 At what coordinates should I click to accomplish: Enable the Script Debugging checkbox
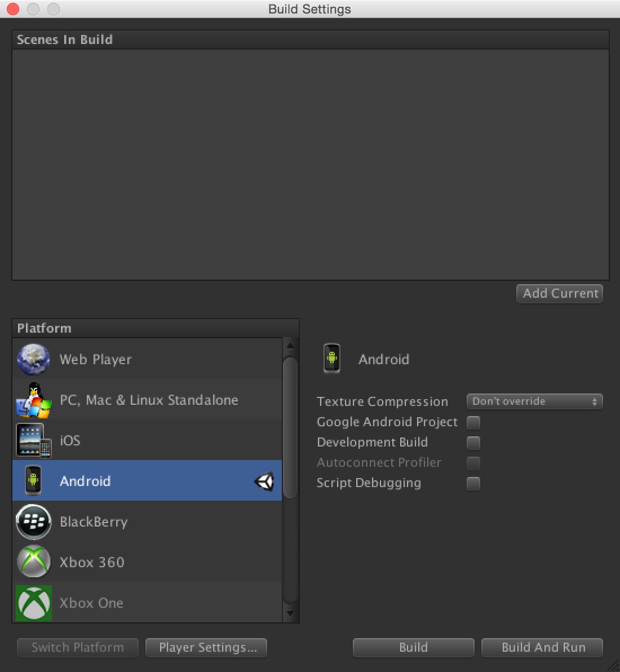473,484
